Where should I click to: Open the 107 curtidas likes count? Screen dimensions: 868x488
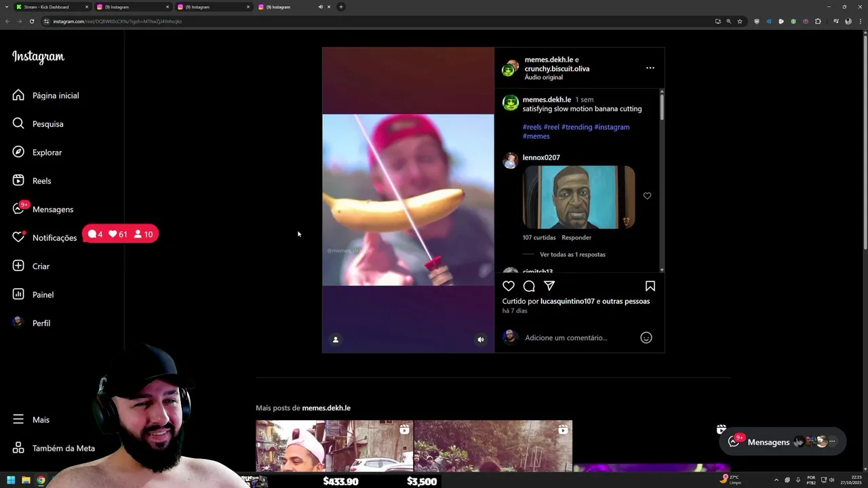[x=539, y=238]
